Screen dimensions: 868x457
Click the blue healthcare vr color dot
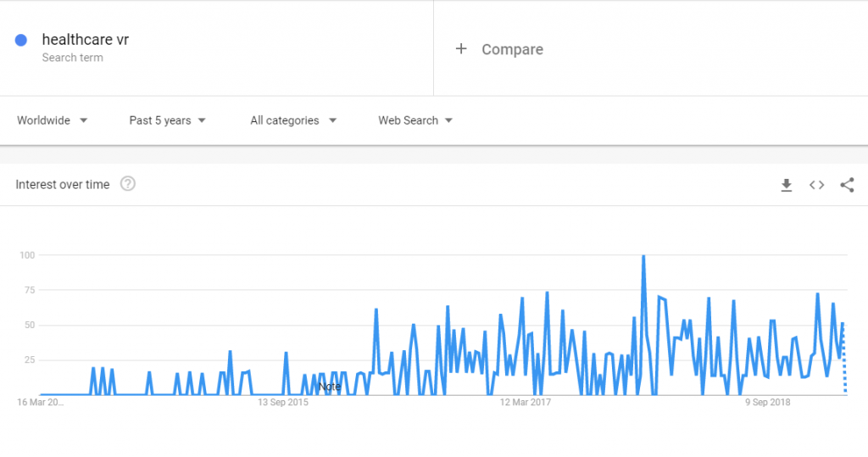tap(21, 40)
